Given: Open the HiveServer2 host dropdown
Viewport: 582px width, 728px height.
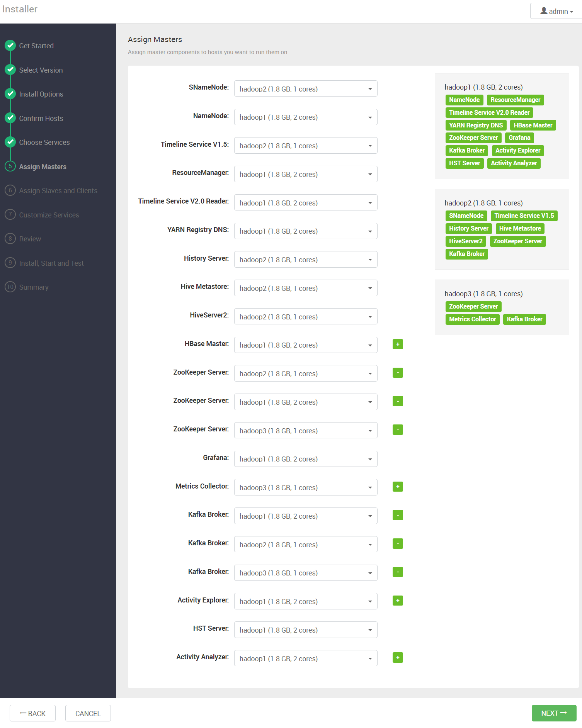Looking at the screenshot, I should 306,317.
